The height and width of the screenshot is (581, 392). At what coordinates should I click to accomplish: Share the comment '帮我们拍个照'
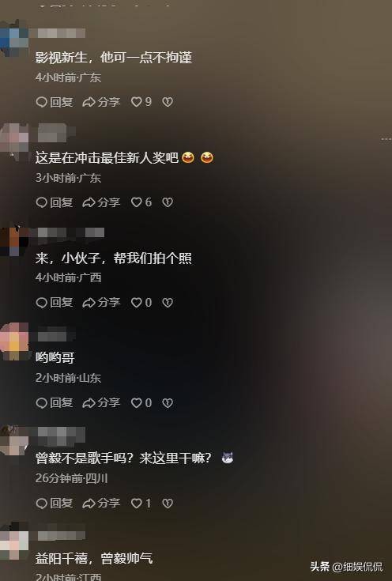(x=101, y=302)
